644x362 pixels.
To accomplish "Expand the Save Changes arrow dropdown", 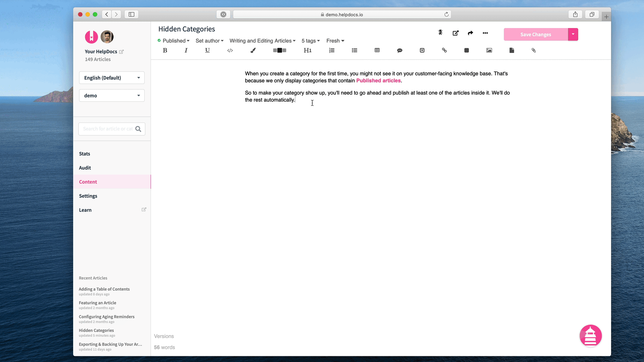I will point(573,34).
